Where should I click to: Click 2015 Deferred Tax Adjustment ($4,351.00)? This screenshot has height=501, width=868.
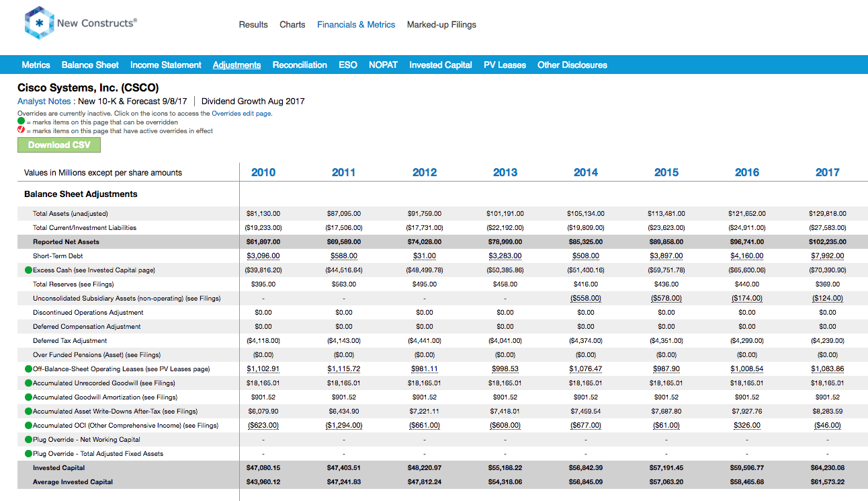pos(666,341)
